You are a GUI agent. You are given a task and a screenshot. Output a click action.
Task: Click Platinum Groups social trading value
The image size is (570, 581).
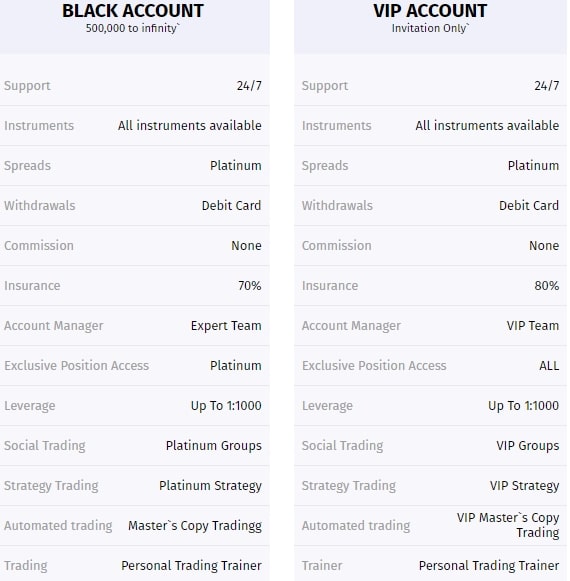click(213, 446)
